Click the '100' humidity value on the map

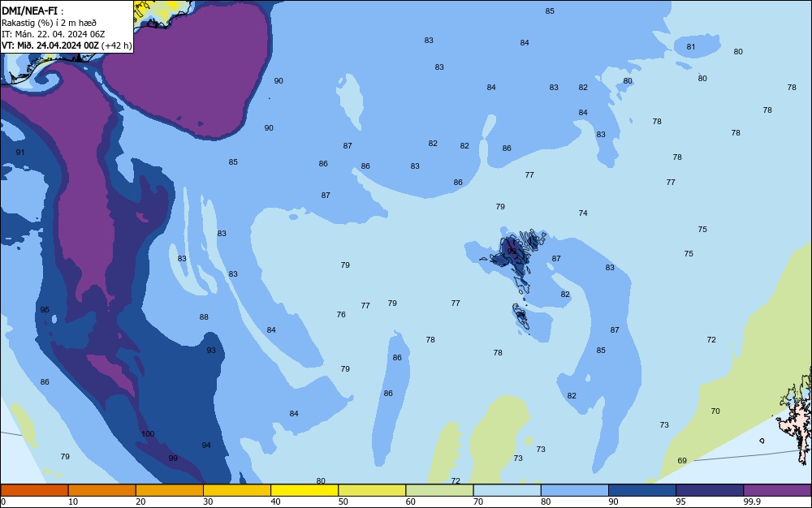[x=148, y=434]
